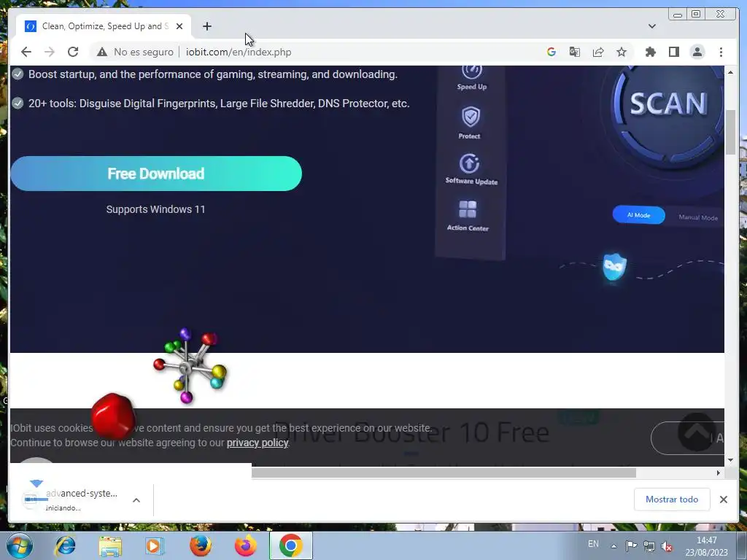Viewport: 747px width, 560px height.
Task: Click horizontal scrollbar right arrow
Action: coord(719,472)
